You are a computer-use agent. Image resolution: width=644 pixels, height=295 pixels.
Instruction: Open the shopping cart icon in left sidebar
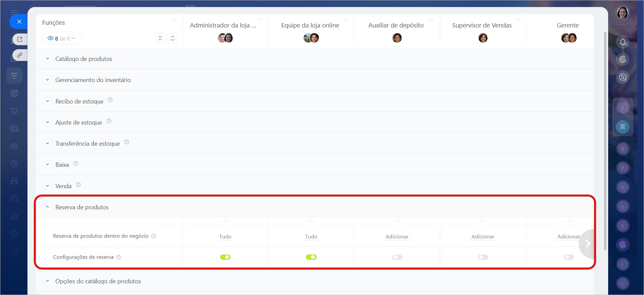click(x=14, y=111)
